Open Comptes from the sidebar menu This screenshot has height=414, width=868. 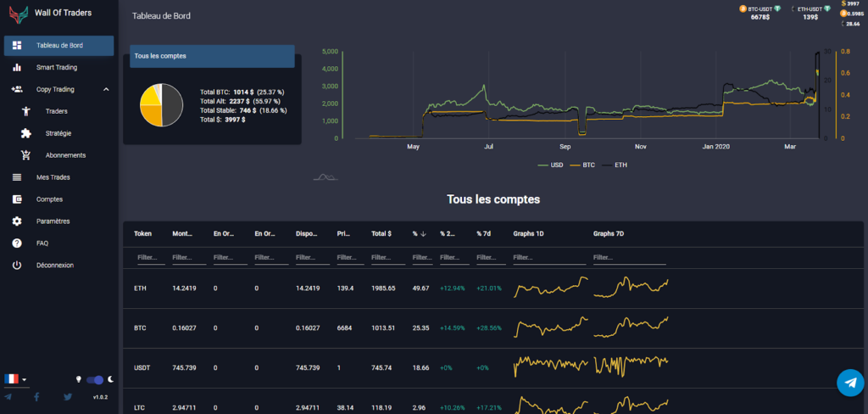pos(49,199)
